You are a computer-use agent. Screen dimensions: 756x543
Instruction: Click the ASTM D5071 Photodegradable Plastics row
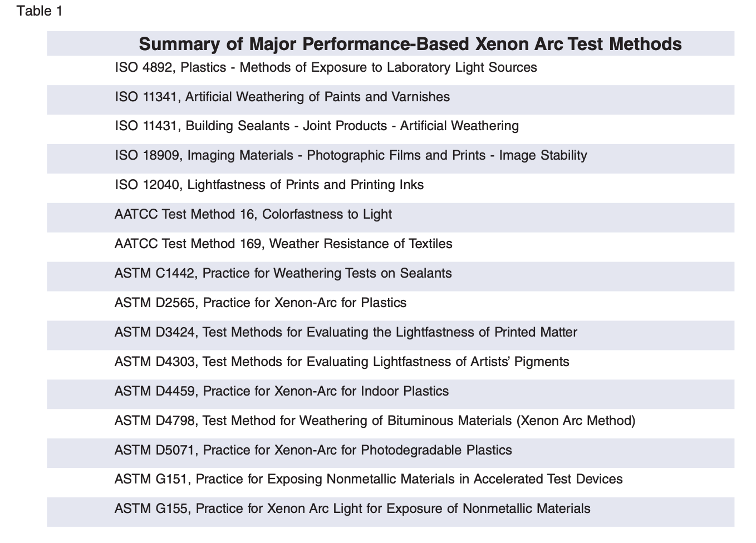(x=313, y=451)
